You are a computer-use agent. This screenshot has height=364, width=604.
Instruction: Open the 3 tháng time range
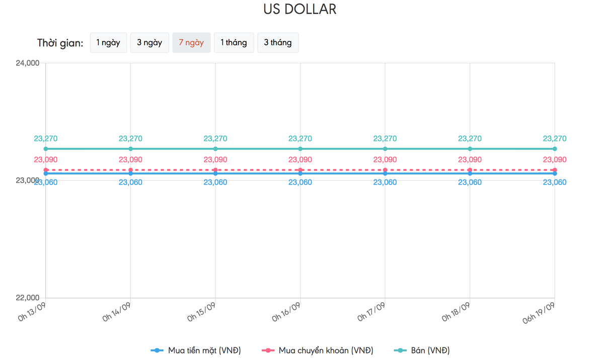[x=278, y=43]
